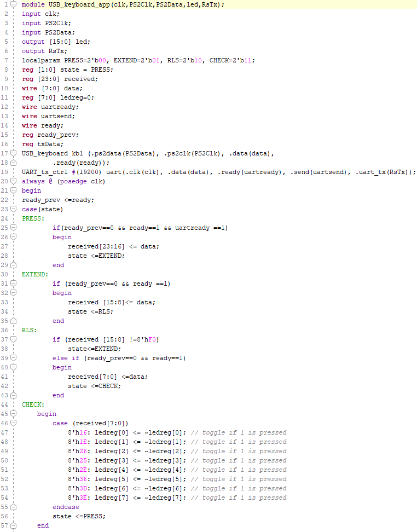
Task: Click the 8'h2E case value
Action: pyautogui.click(x=77, y=470)
